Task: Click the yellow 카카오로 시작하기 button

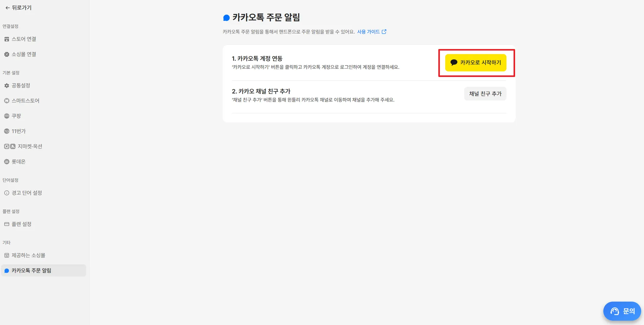Action: point(475,62)
